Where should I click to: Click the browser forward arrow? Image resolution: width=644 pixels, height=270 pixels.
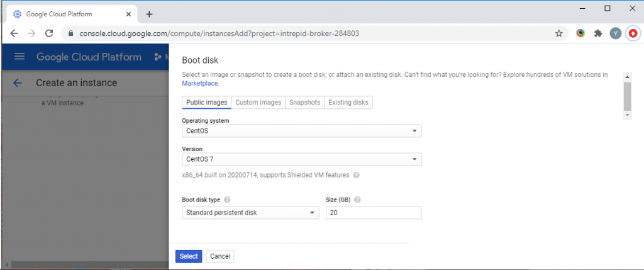pyautogui.click(x=31, y=34)
